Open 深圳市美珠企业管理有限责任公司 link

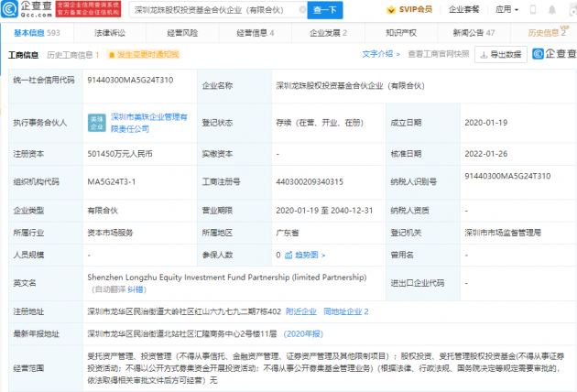pos(149,123)
